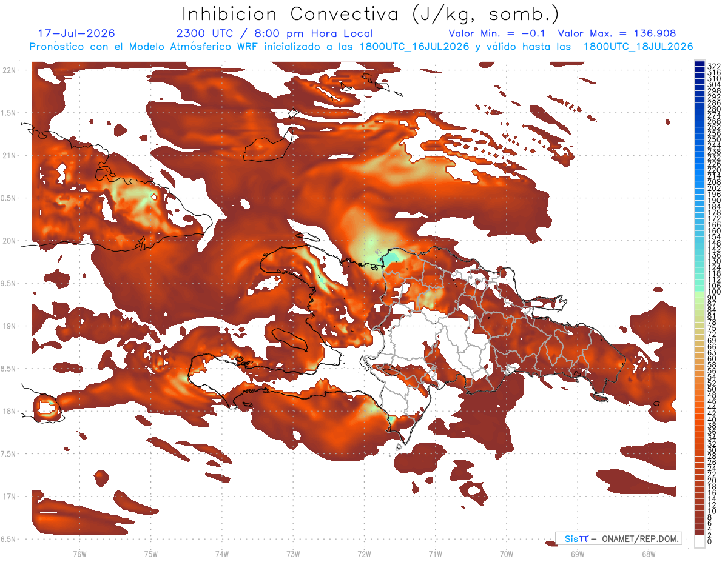Image resolution: width=728 pixels, height=562 pixels.
Task: Click the "69W" longitude label
Action: (x=578, y=554)
